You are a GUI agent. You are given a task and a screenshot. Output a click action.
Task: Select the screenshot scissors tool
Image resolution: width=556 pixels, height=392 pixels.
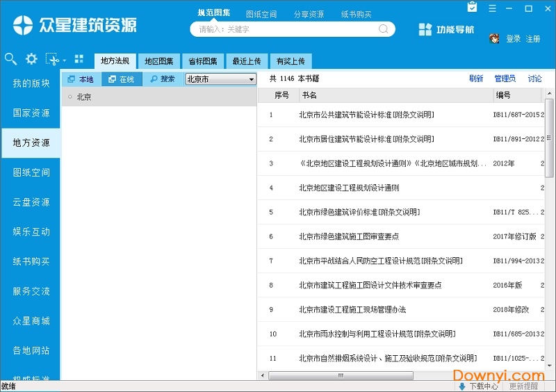tap(52, 59)
